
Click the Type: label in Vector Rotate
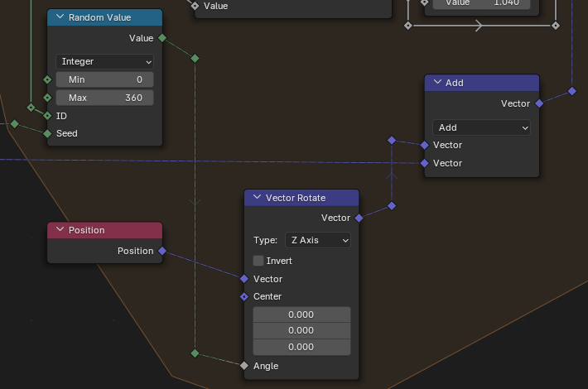[x=266, y=240]
